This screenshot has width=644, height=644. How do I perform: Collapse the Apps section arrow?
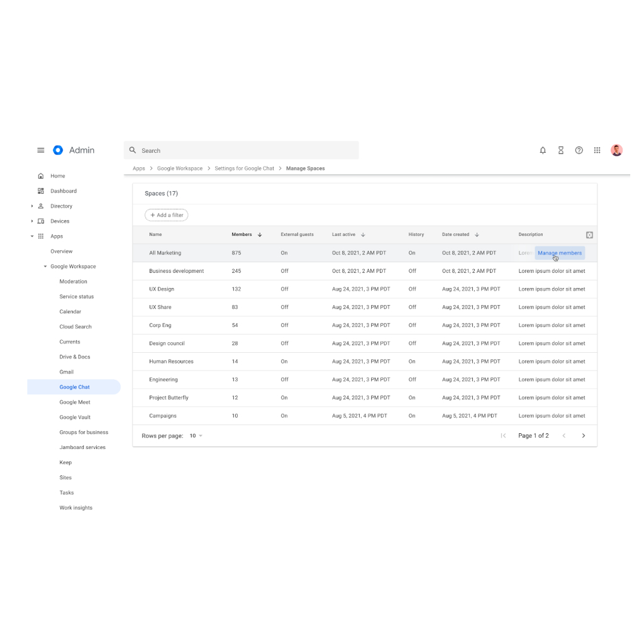(x=32, y=236)
